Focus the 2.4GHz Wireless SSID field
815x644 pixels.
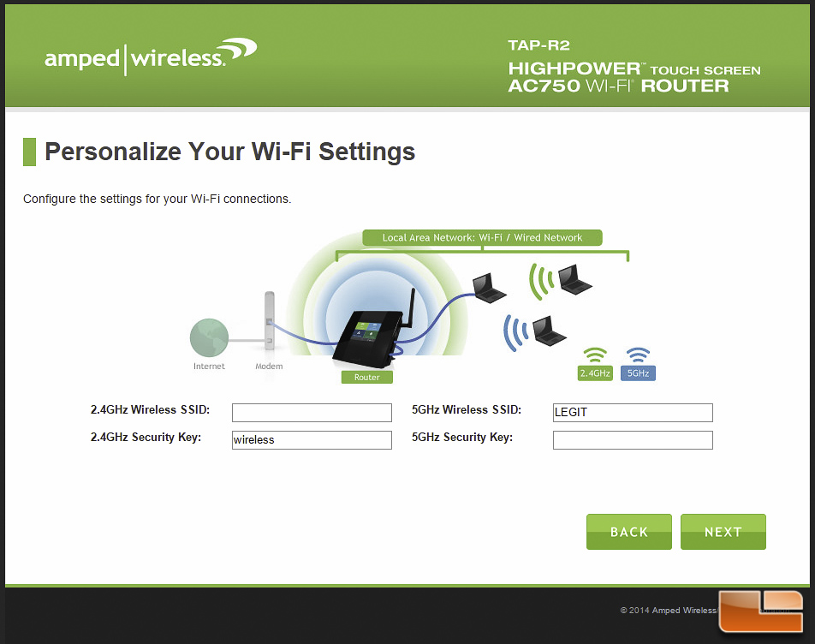(x=312, y=413)
